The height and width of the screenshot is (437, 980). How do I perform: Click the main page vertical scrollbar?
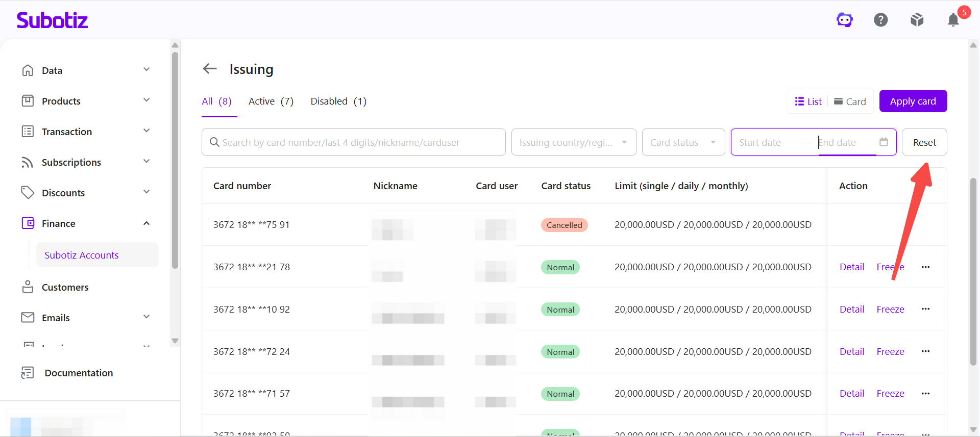pos(973,271)
